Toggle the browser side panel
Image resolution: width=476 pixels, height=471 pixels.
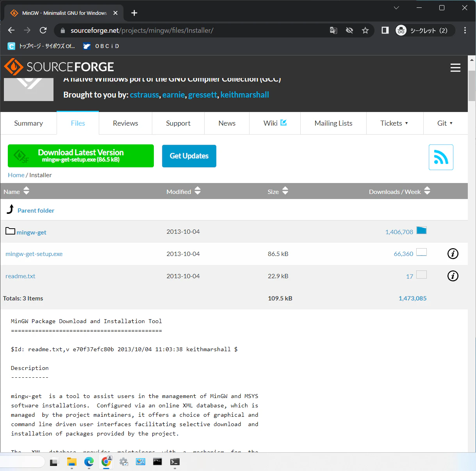coord(385,30)
